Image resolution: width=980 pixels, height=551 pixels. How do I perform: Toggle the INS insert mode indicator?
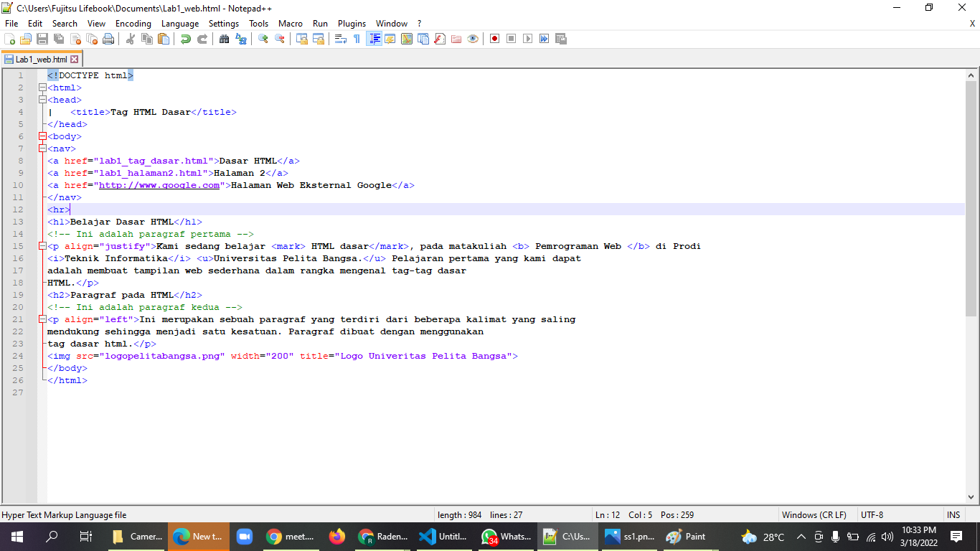[953, 515]
